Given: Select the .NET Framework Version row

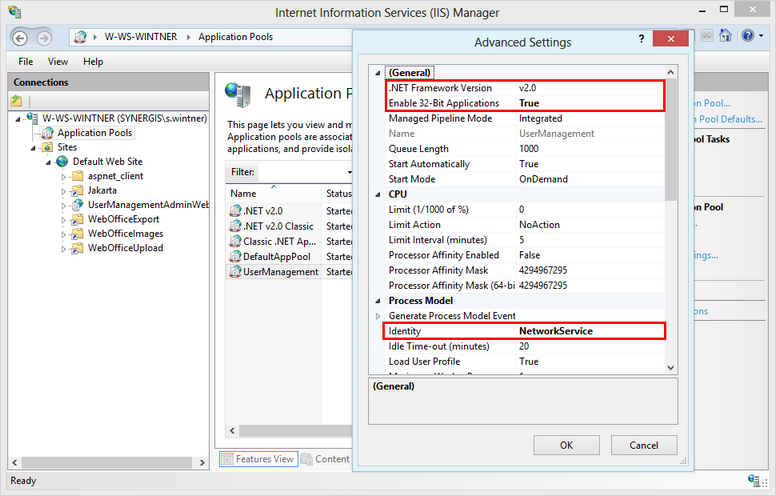Looking at the screenshot, I should [525, 88].
